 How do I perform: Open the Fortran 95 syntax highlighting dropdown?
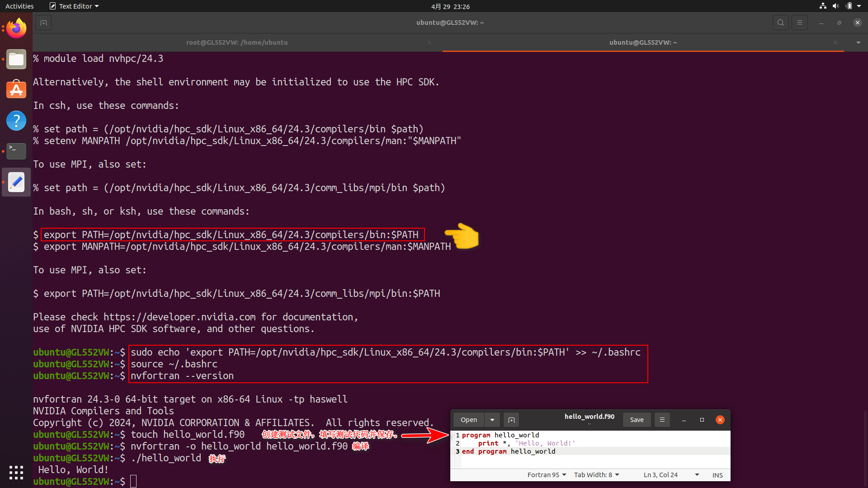[x=546, y=475]
